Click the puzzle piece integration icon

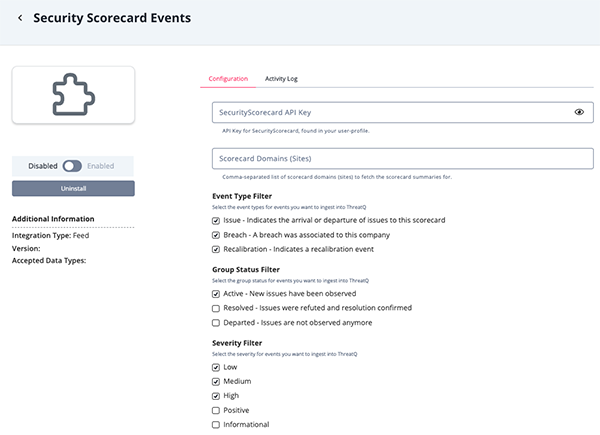[x=73, y=94]
